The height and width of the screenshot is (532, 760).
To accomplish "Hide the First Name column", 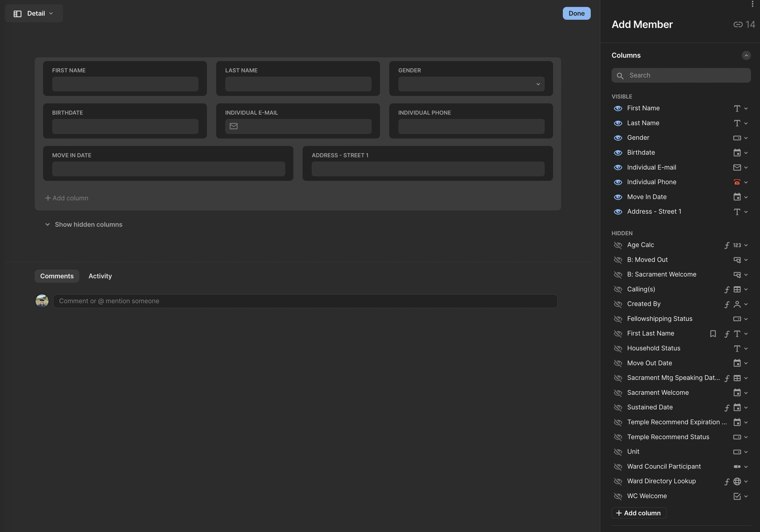I will tap(618, 108).
